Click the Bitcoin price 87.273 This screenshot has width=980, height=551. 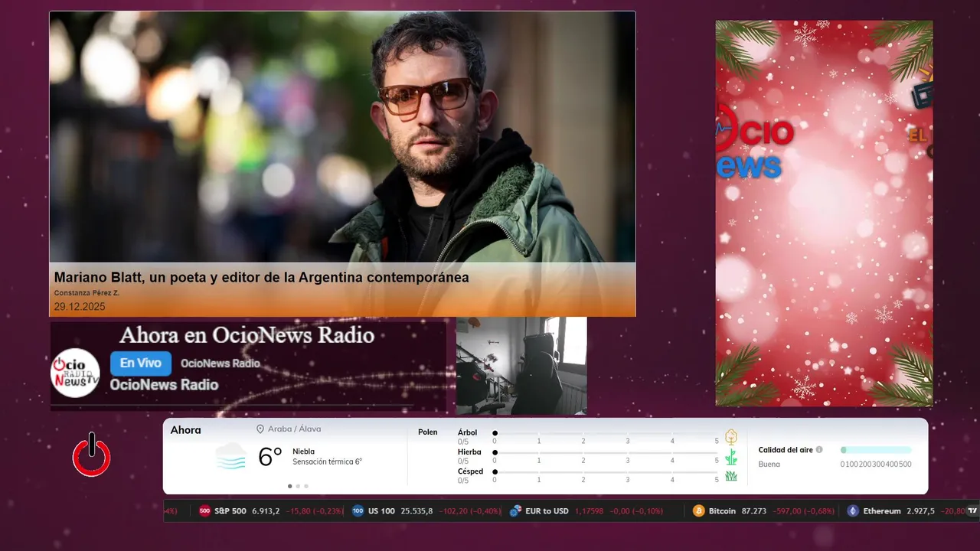[x=754, y=511]
